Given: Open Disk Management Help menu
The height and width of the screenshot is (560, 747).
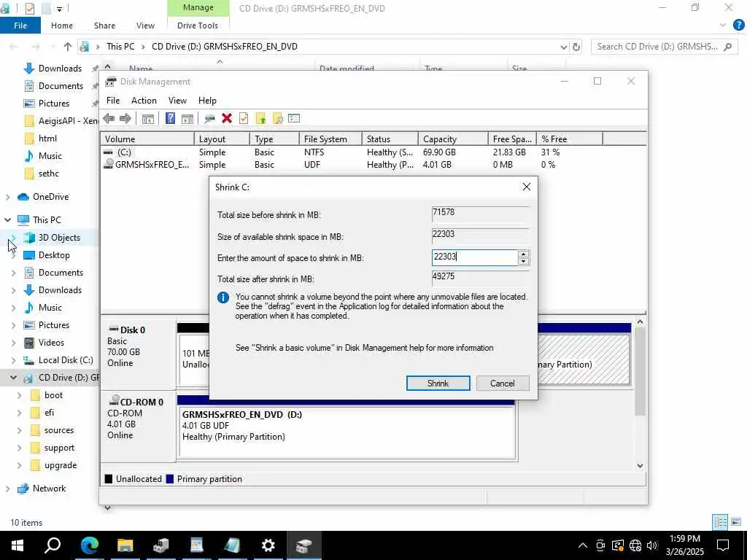Looking at the screenshot, I should click(x=207, y=101).
